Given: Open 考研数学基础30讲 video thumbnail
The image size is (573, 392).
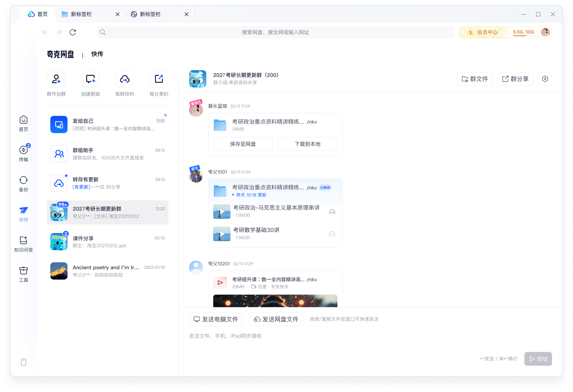Looking at the screenshot, I should pyautogui.click(x=222, y=234).
